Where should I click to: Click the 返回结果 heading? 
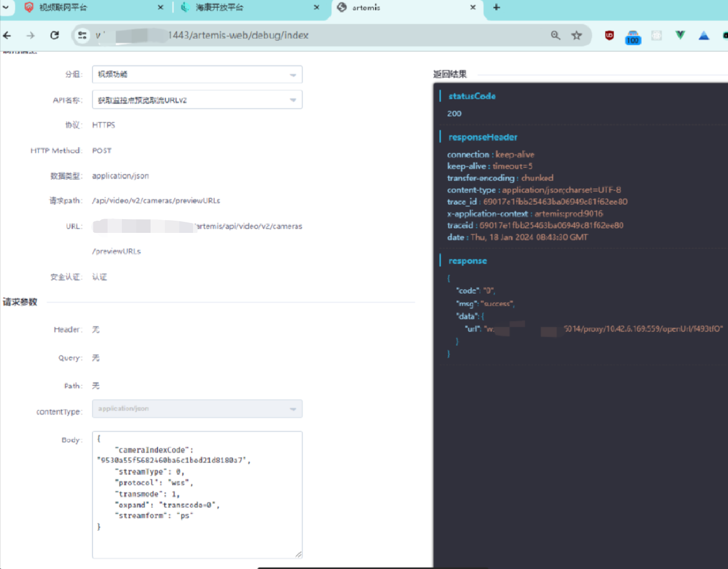pos(450,74)
